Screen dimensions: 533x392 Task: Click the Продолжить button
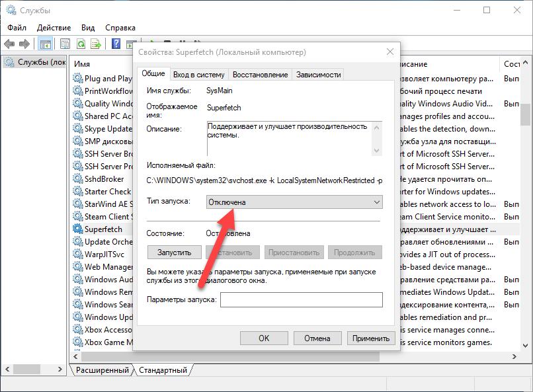click(354, 253)
